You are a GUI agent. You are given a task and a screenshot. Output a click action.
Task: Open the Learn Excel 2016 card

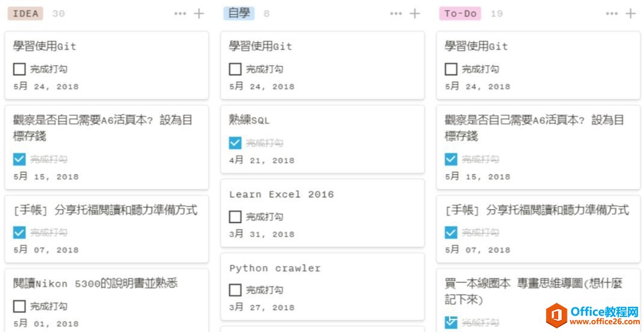(x=281, y=195)
